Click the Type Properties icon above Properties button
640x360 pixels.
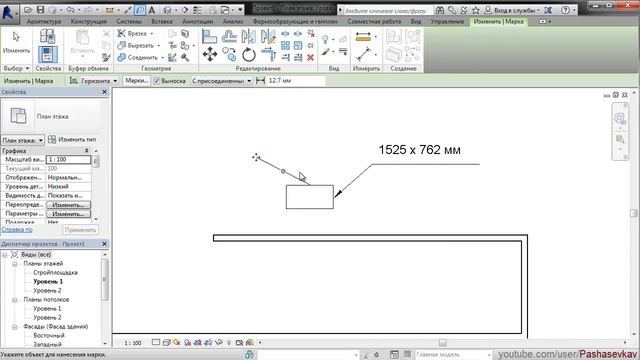coord(48,37)
